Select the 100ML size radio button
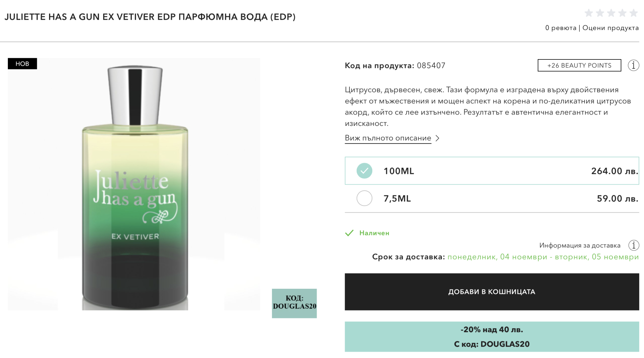This screenshot has width=644, height=358. point(364,171)
